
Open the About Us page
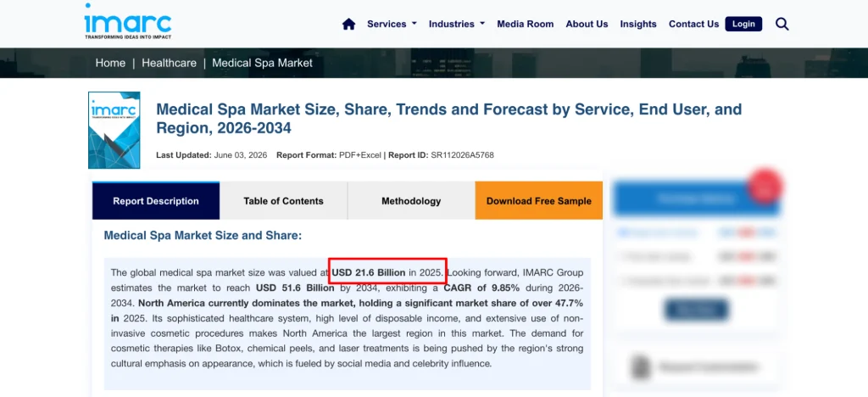pos(587,24)
